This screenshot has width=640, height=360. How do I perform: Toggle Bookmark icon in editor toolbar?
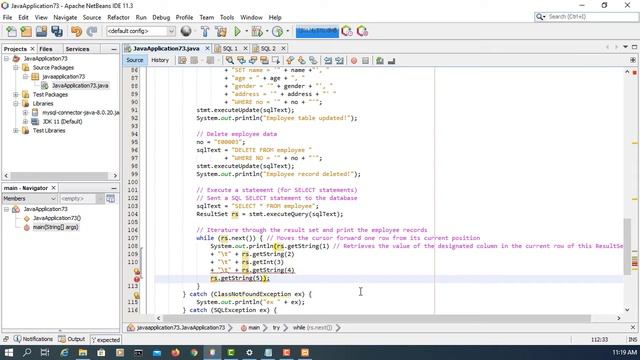pyautogui.click(x=313, y=60)
